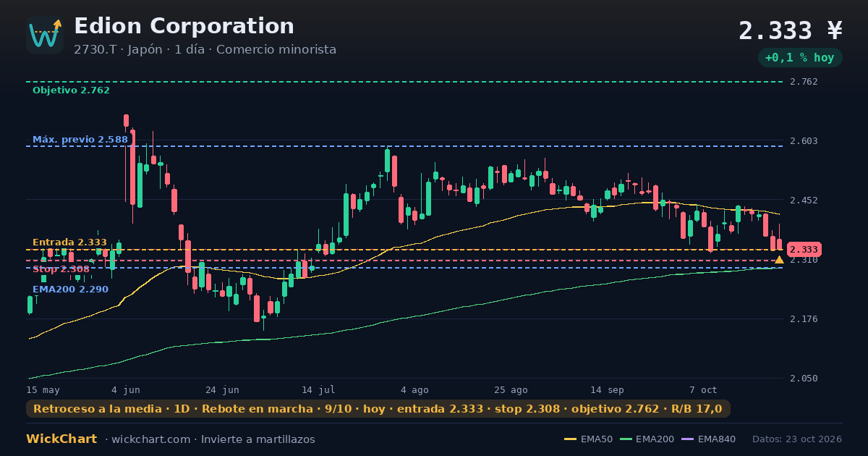Click the orange warning triangle marker
Image resolution: width=868 pixels, height=456 pixels.
point(779,259)
